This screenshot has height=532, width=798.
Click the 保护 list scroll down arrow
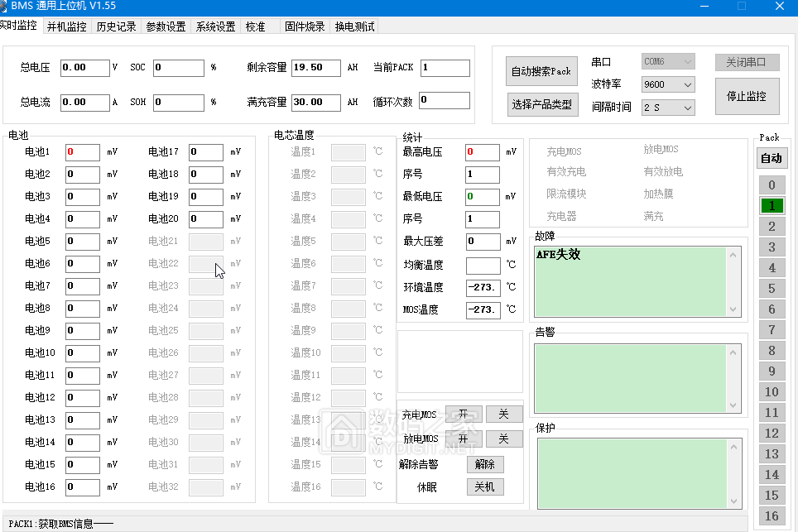734,501
